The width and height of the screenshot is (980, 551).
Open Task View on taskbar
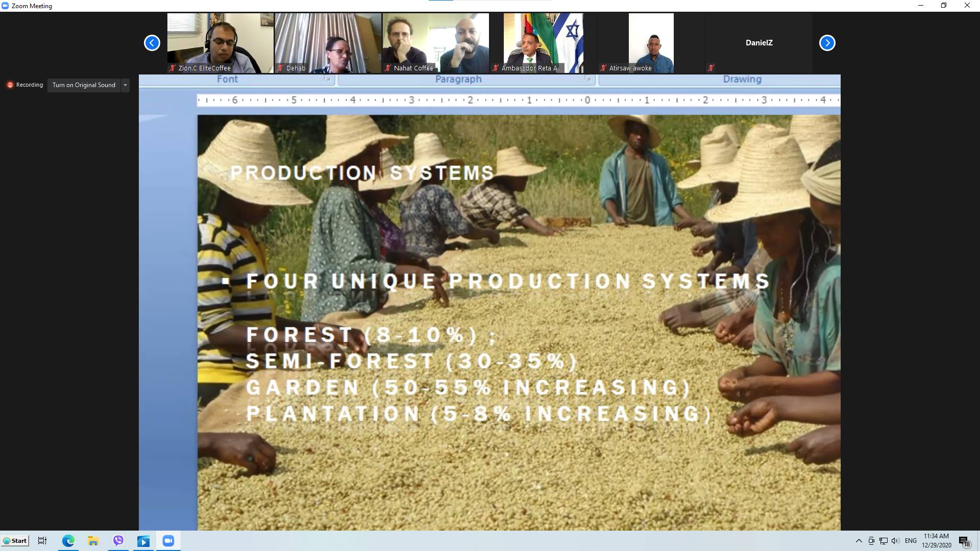pos(42,541)
